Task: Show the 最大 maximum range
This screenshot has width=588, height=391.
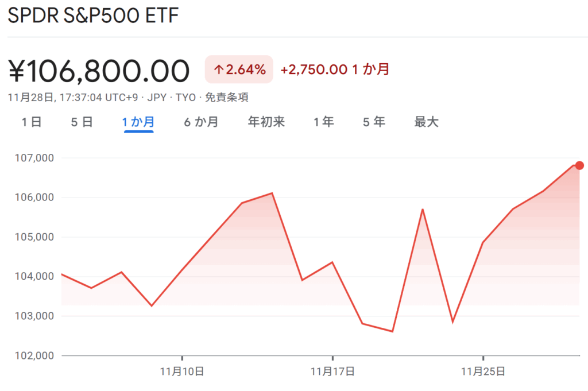Action: click(426, 122)
